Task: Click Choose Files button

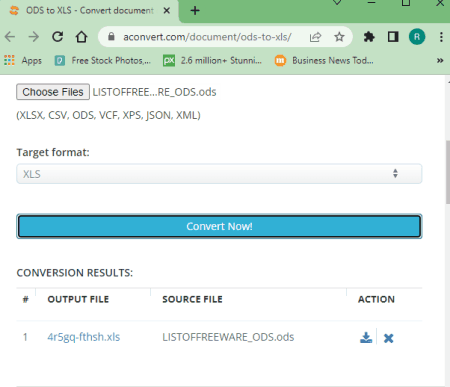Action: coord(53,92)
